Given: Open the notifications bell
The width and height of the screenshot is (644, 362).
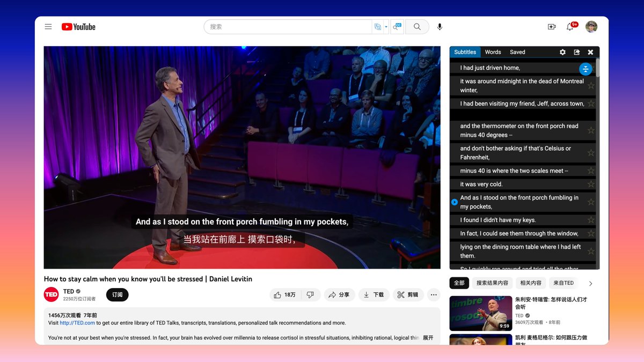Looking at the screenshot, I should (x=570, y=26).
